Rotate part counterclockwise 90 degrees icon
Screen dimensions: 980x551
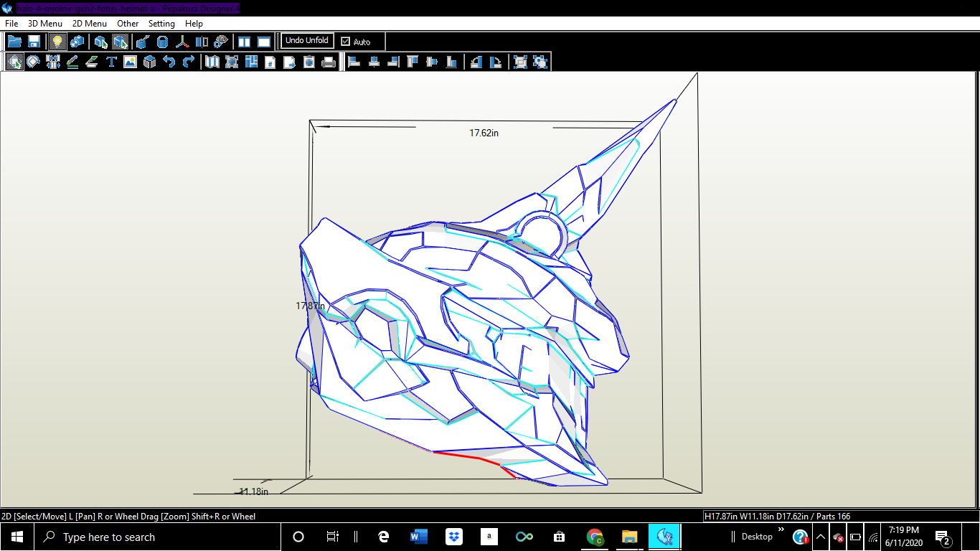[476, 62]
